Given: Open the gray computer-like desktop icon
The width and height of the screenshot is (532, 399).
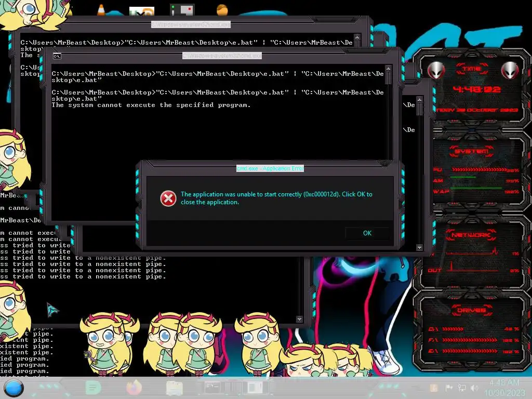Looking at the screenshot, I should pos(182,10).
